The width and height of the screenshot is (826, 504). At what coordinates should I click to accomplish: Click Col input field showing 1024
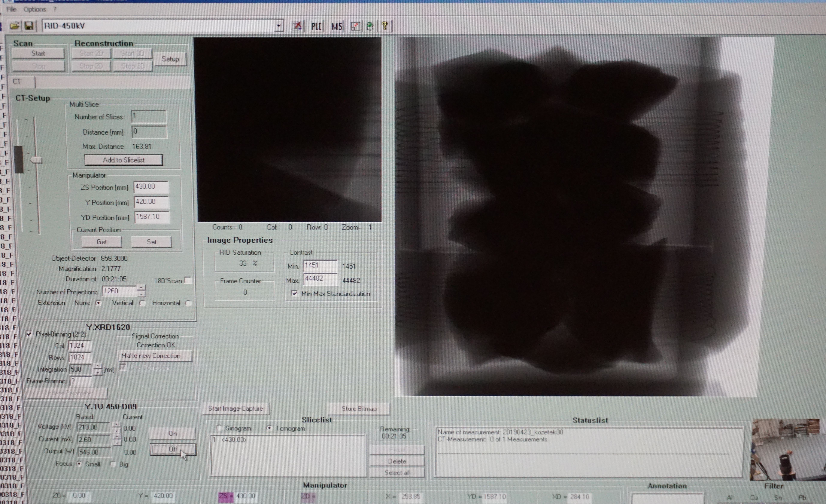(80, 345)
